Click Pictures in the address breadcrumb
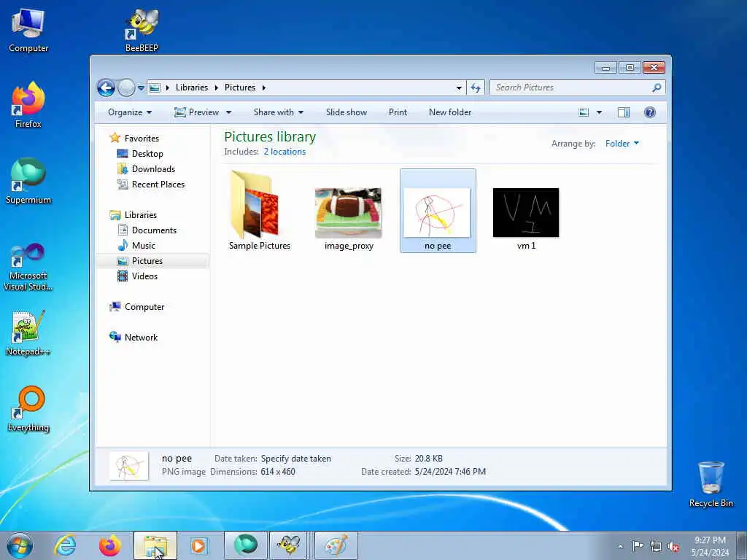Viewport: 747px width, 560px height. pyautogui.click(x=239, y=87)
